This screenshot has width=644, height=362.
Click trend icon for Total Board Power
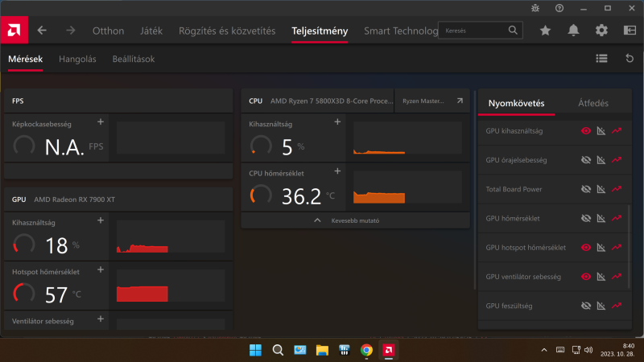[x=617, y=189]
